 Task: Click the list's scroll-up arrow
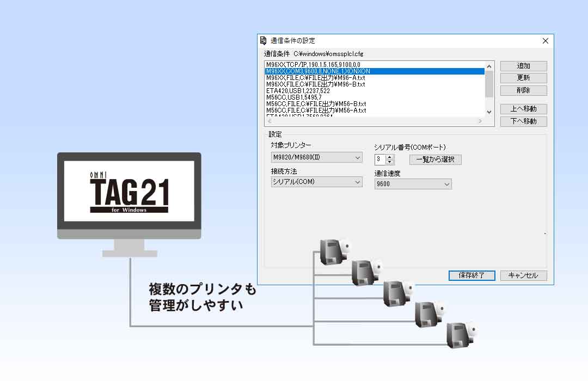[489, 66]
